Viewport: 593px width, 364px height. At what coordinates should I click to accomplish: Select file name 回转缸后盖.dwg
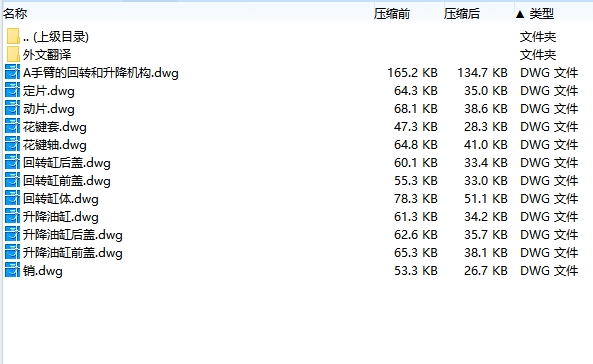point(67,163)
